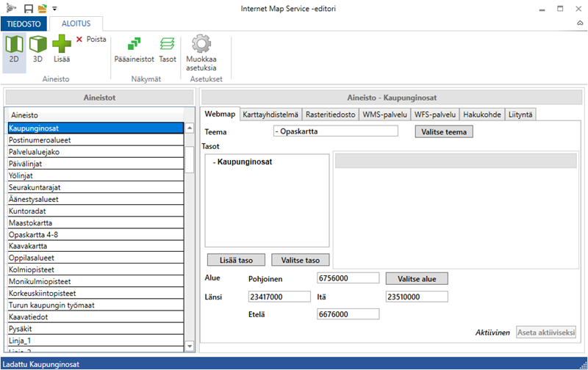
Task: Select Linja_1 in the datasets list
Action: pos(96,341)
